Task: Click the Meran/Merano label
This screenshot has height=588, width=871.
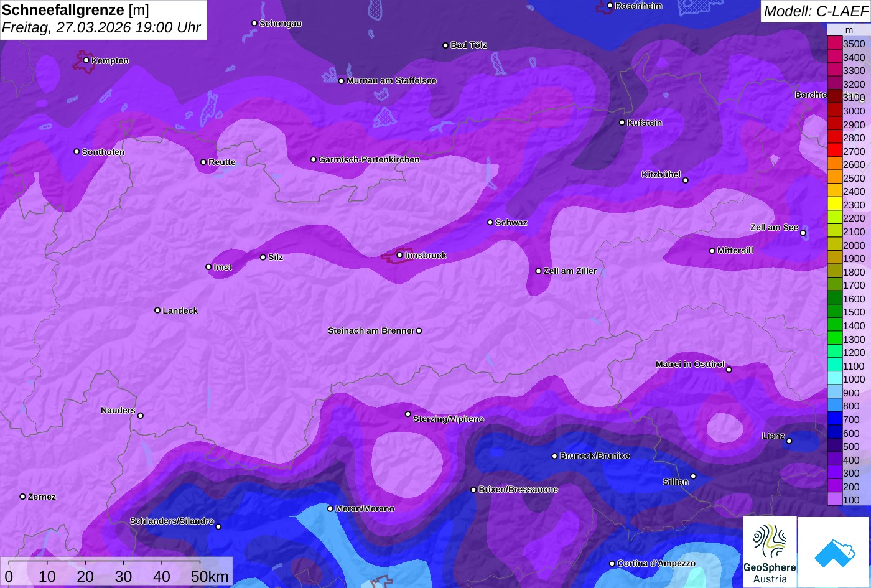Action: pyautogui.click(x=365, y=508)
